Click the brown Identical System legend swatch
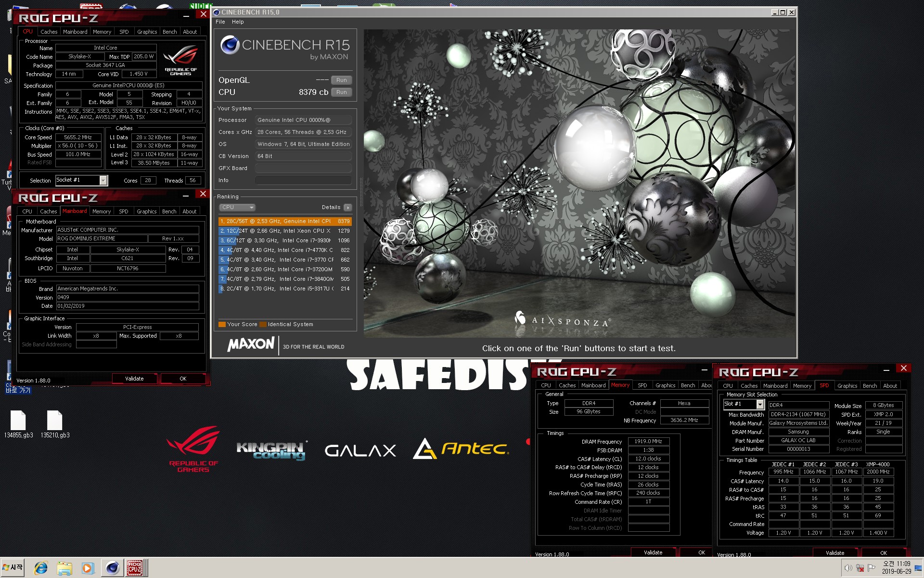Viewport: 924px width, 578px height. pyautogui.click(x=263, y=324)
